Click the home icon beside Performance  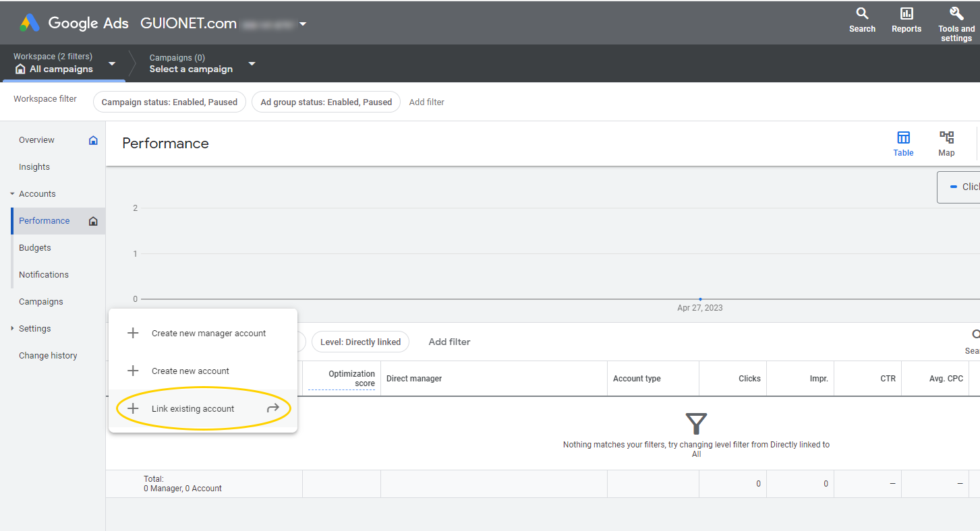[x=93, y=221]
